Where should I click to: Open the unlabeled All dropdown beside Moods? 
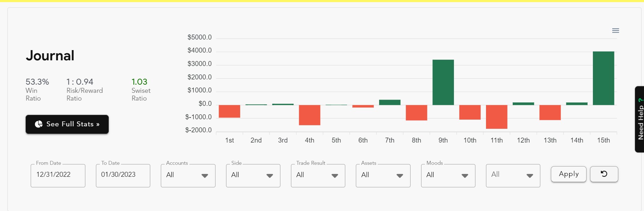coord(513,175)
